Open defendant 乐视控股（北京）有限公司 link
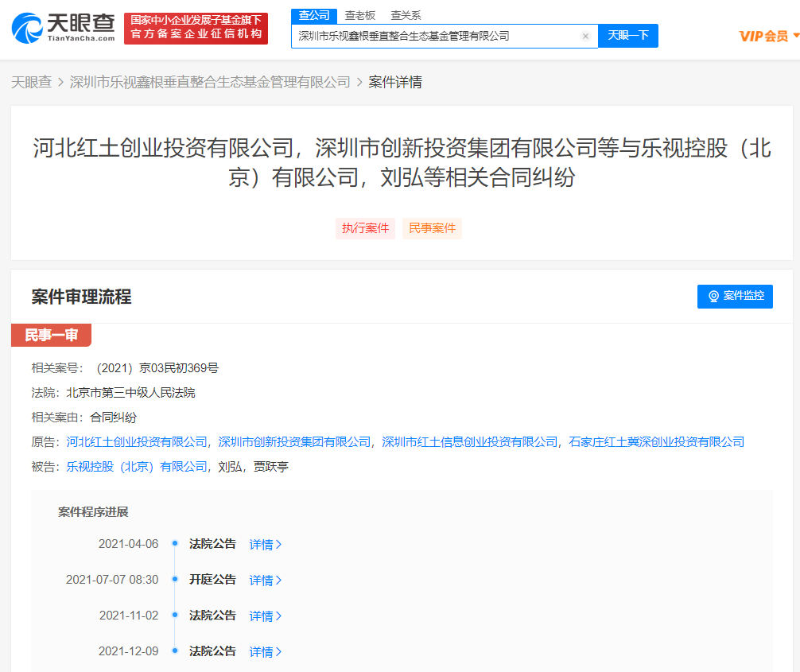The image size is (800, 672). [x=137, y=467]
